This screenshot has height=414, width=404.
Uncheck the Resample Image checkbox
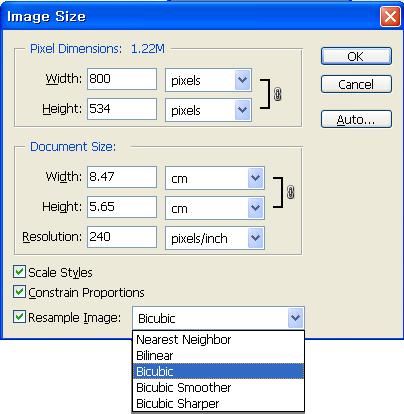click(x=19, y=317)
